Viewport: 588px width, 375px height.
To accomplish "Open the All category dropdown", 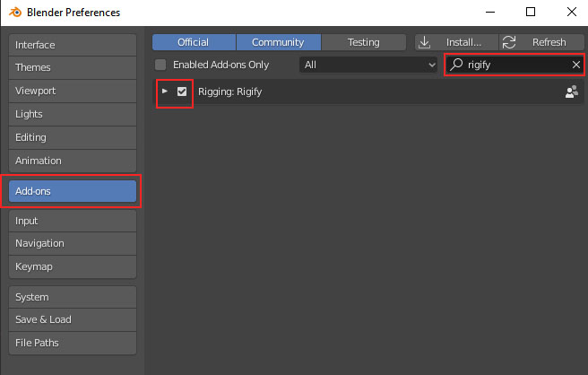I will coord(368,65).
